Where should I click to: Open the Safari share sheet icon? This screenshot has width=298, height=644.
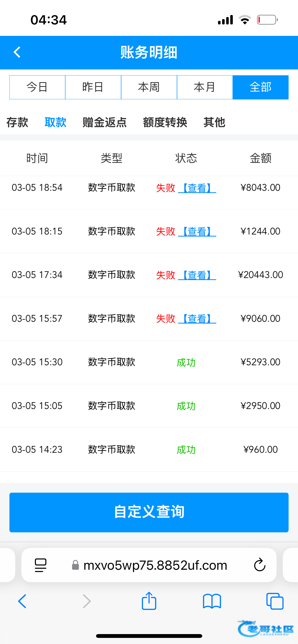click(x=149, y=601)
